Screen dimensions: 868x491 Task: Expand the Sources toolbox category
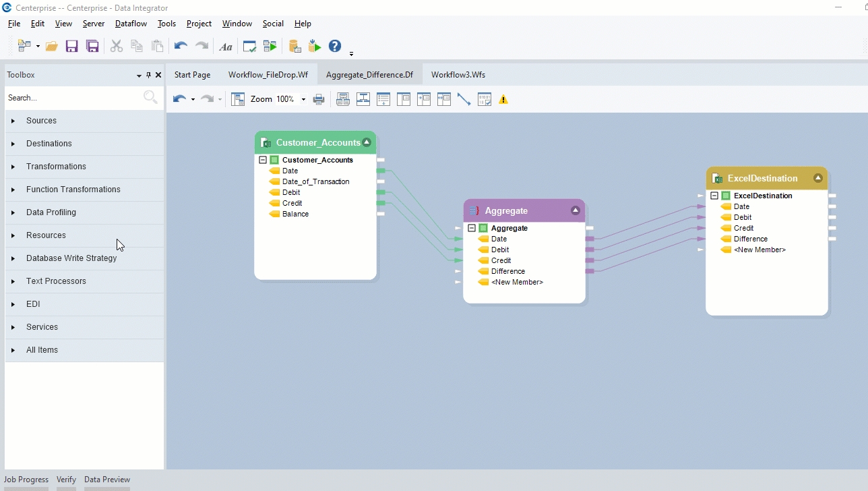click(13, 121)
